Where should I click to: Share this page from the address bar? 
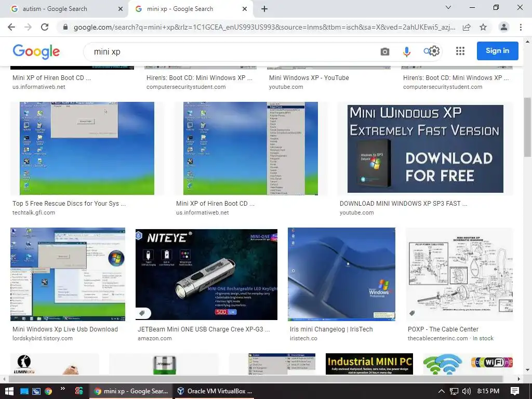(x=467, y=27)
